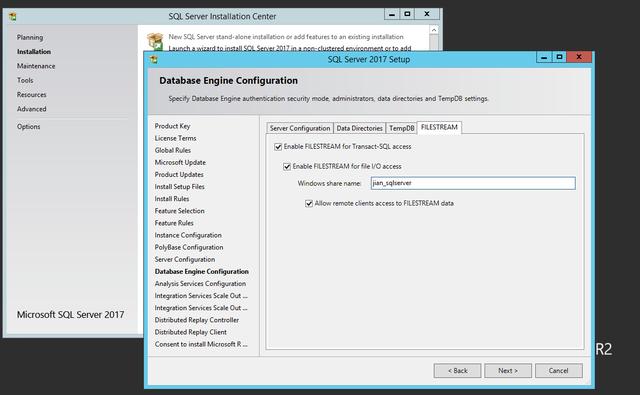Select the Server Configuration step in sidebar
The width and height of the screenshot is (640, 395).
185,260
